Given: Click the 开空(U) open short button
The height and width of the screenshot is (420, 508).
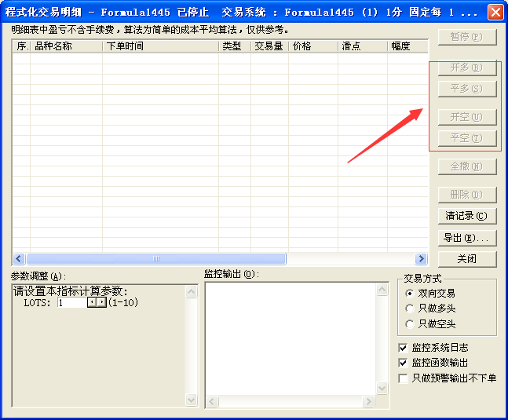Looking at the screenshot, I should [x=467, y=117].
